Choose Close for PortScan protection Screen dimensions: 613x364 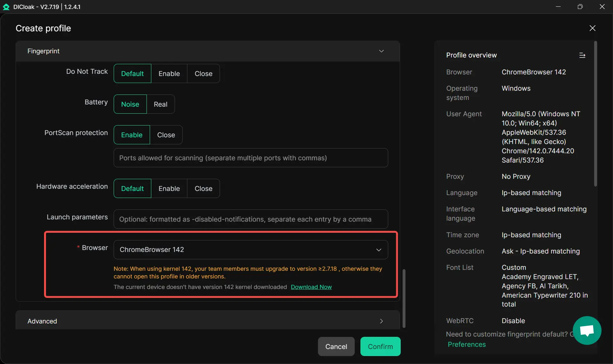click(166, 135)
